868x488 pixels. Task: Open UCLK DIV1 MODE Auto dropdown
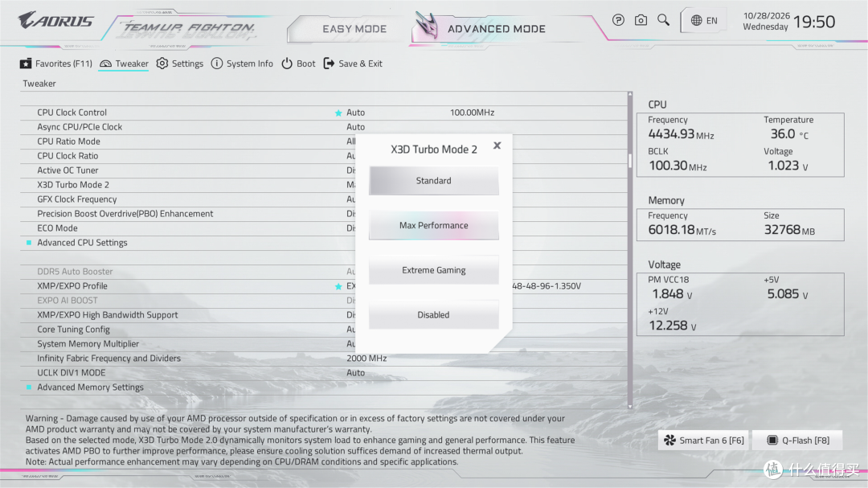click(x=355, y=373)
